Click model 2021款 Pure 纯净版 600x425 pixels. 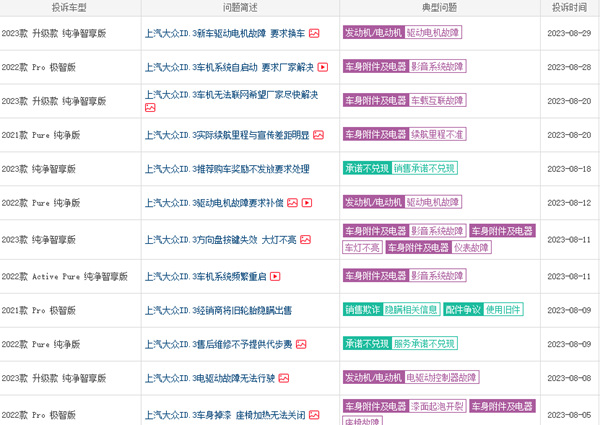[x=41, y=135]
